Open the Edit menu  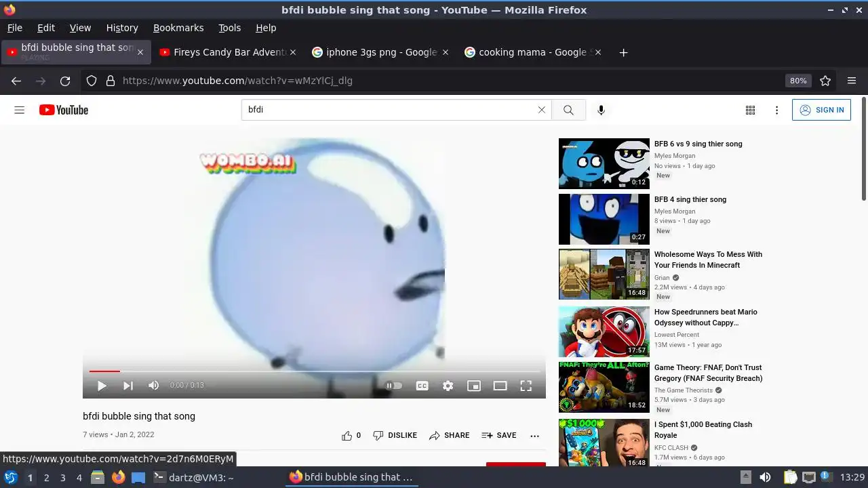(46, 28)
